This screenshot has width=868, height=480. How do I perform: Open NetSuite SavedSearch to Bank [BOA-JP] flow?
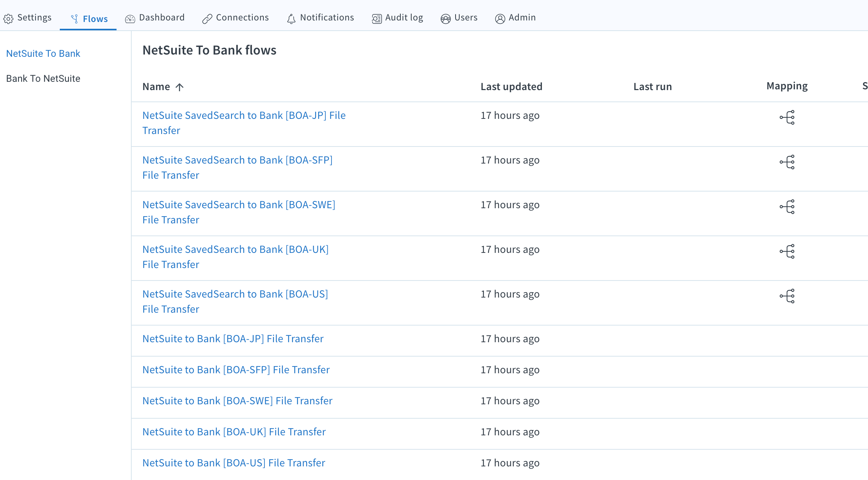[x=244, y=123]
